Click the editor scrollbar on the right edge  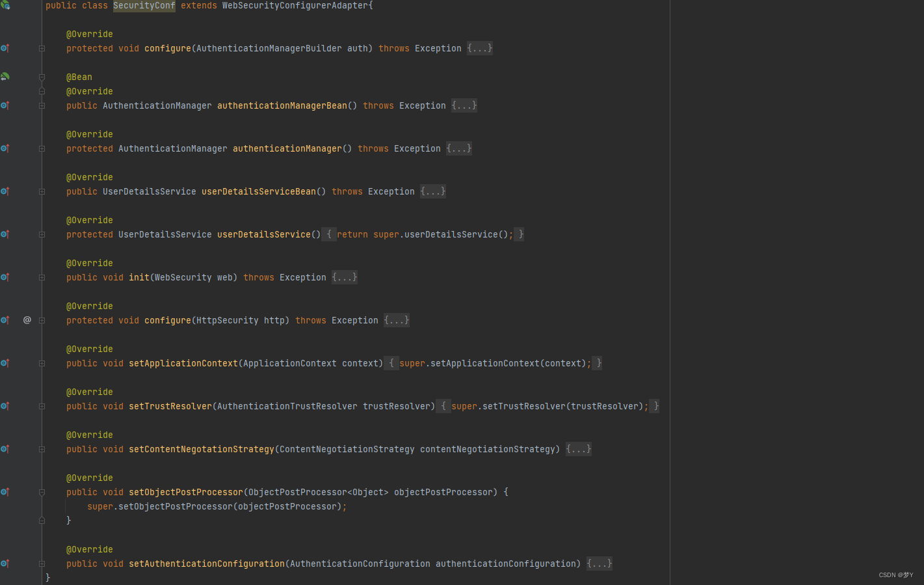coord(920,260)
